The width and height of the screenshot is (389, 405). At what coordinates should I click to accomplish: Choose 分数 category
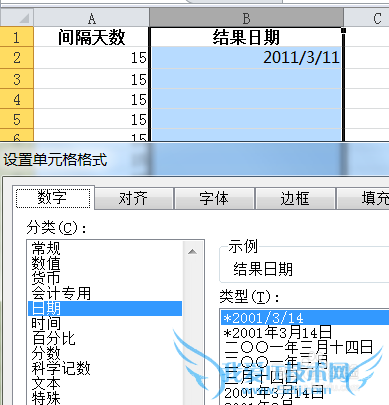(105, 353)
